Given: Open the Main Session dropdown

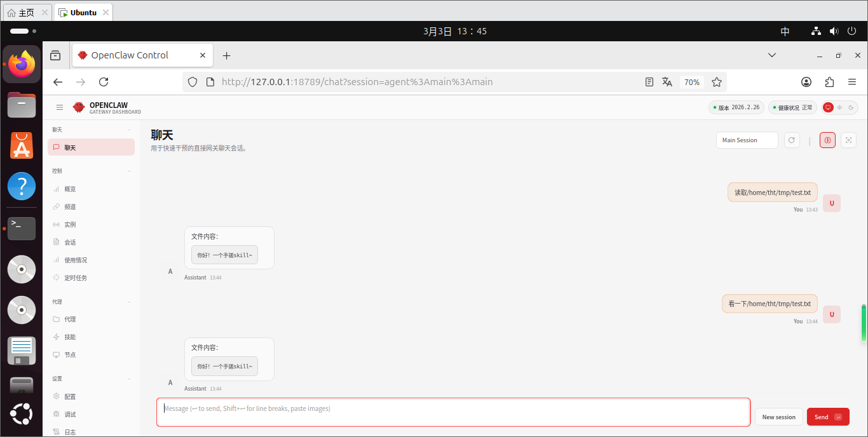Looking at the screenshot, I should point(747,140).
